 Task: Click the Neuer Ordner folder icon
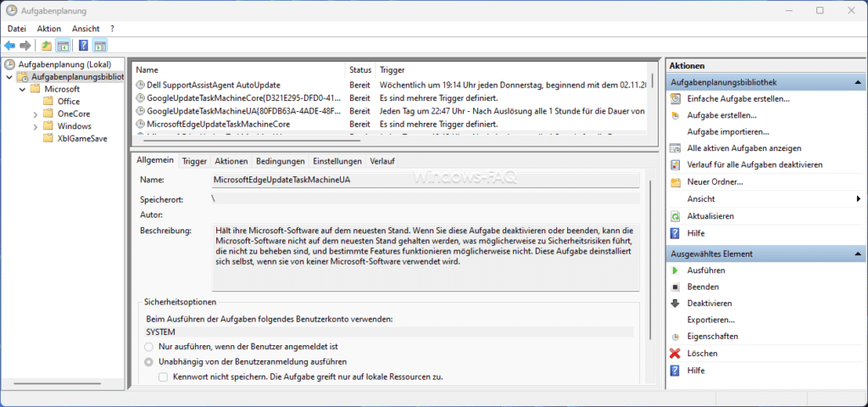click(675, 181)
